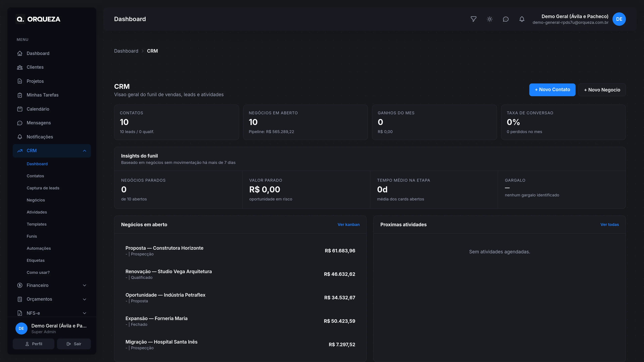Click the Perfil button

point(34,344)
